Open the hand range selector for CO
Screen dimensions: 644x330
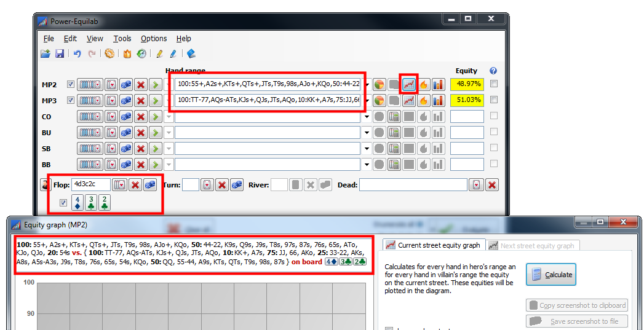(x=90, y=117)
